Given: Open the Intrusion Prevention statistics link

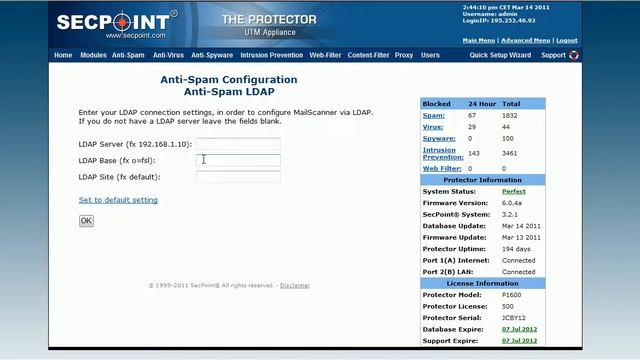Looking at the screenshot, I should pos(443,153).
